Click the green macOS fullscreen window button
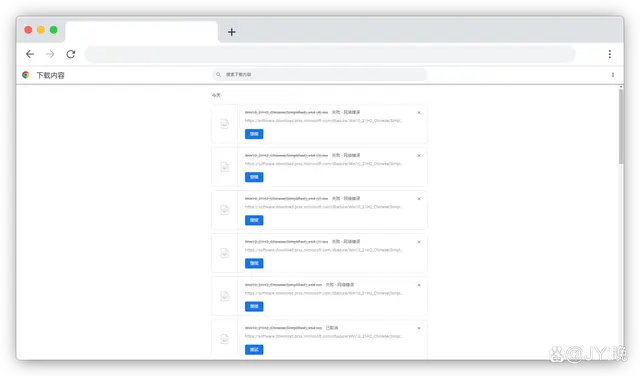This screenshot has width=640, height=376. (53, 30)
